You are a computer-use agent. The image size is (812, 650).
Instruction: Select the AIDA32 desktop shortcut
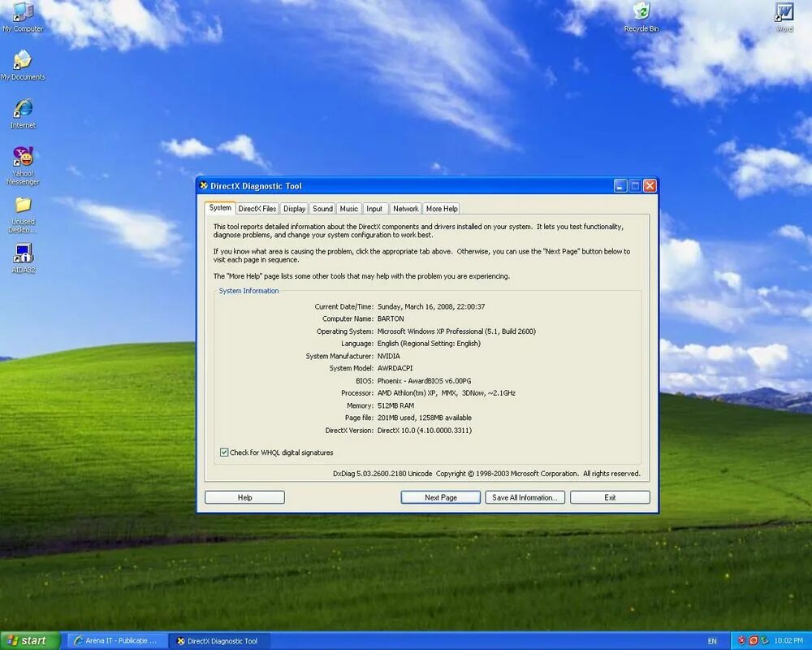tap(23, 258)
